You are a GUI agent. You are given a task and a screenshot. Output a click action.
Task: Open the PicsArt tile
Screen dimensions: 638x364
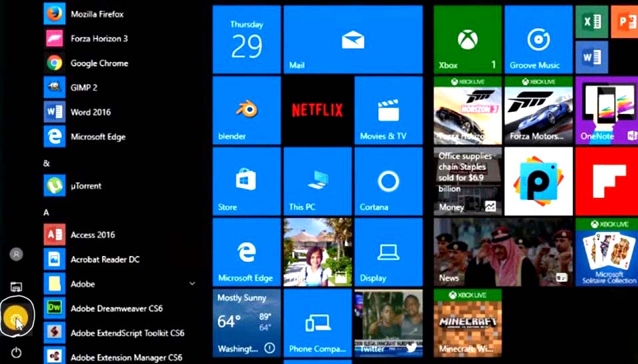click(x=538, y=181)
